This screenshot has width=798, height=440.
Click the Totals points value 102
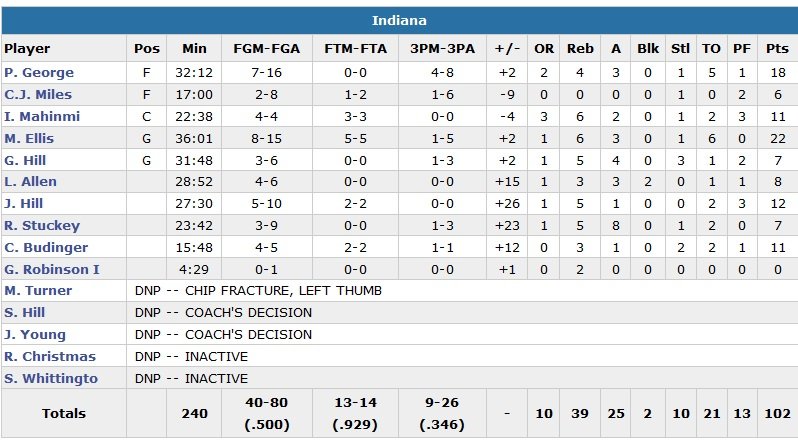776,413
